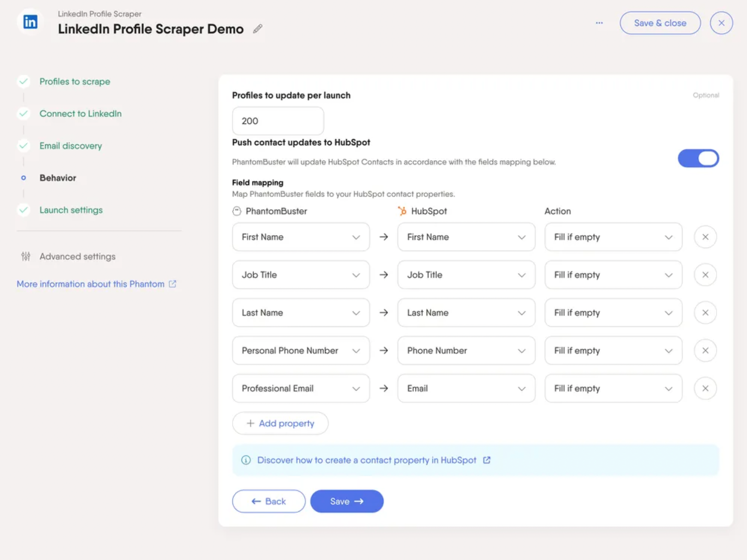Click external-link icon after HubSpot help link
The width and height of the screenshot is (747, 560).
click(487, 460)
